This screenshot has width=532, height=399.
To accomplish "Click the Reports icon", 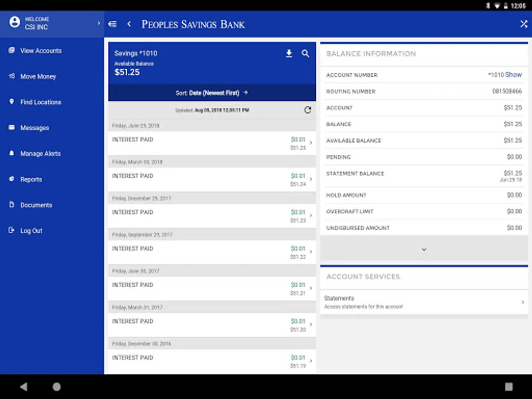I will (12, 179).
